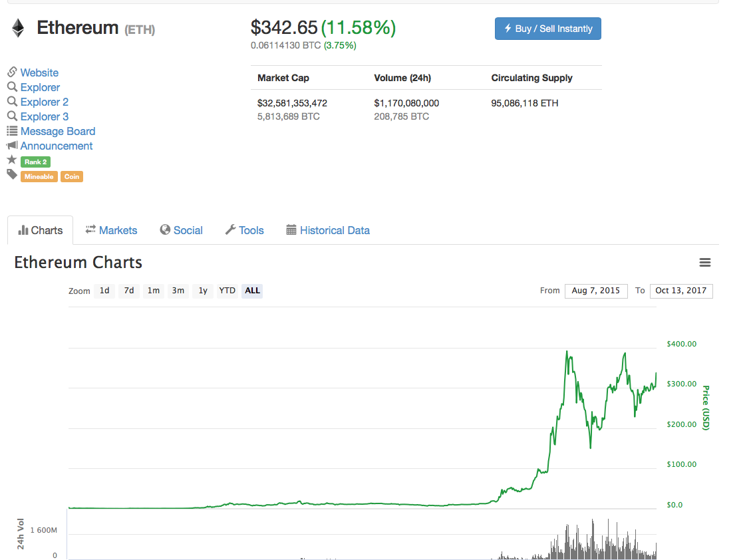Switch chart zoom to YTD
The image size is (751, 560).
(227, 291)
